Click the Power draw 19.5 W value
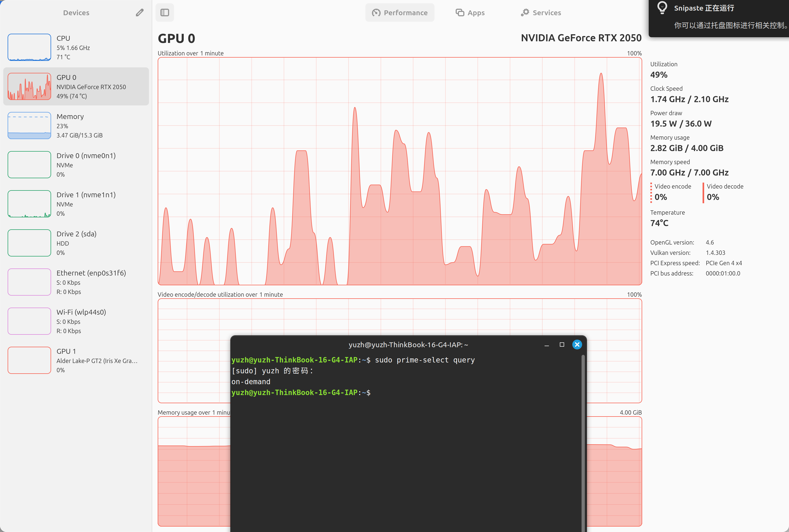This screenshot has width=789, height=532. 681,124
